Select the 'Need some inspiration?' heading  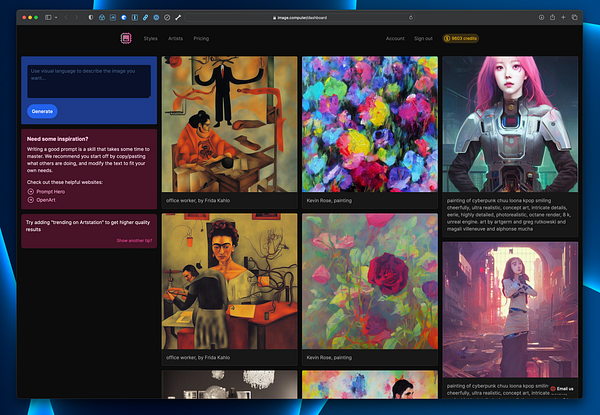[x=57, y=139]
